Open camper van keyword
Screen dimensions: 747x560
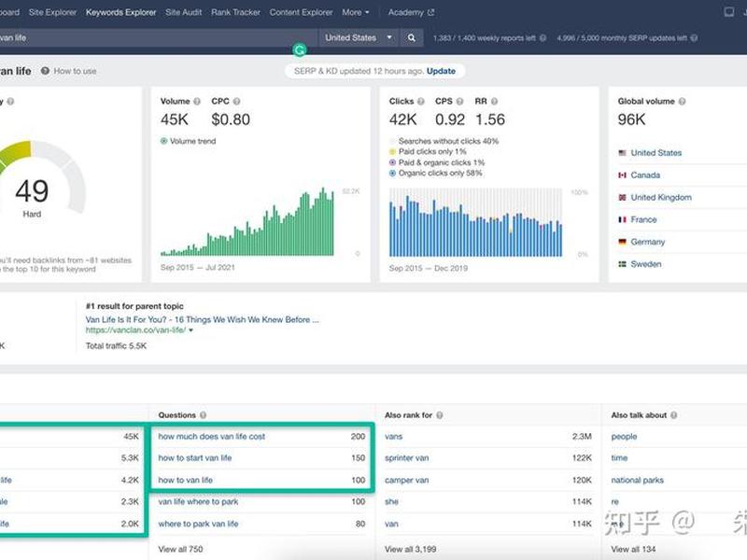406,480
